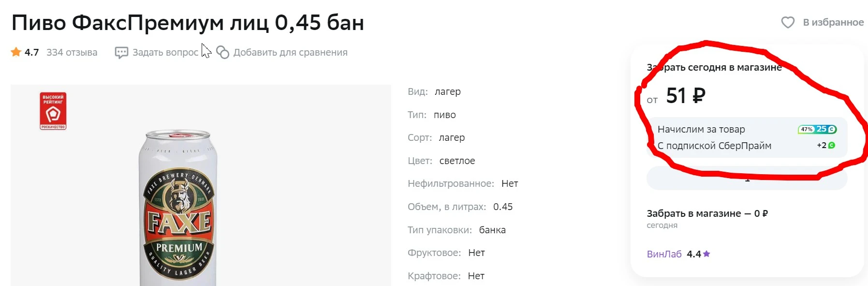Select Забрать в магазине — 0 ₽ option
Viewport: 868px width, 286px height.
[707, 213]
